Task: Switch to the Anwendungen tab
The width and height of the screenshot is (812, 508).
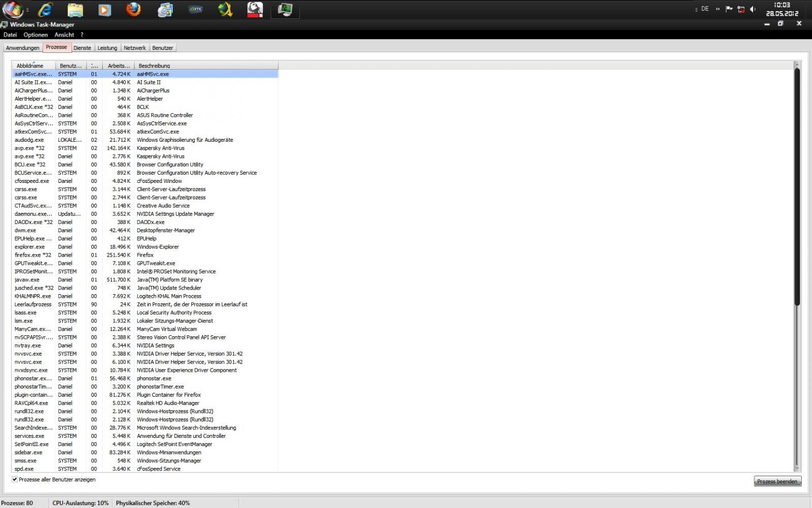Action: click(x=23, y=48)
